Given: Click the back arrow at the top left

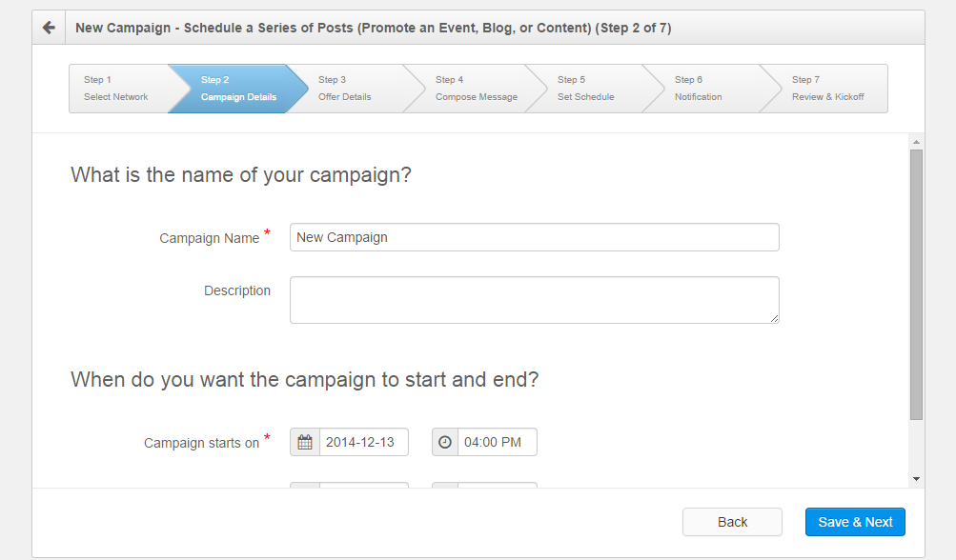Looking at the screenshot, I should [48, 27].
